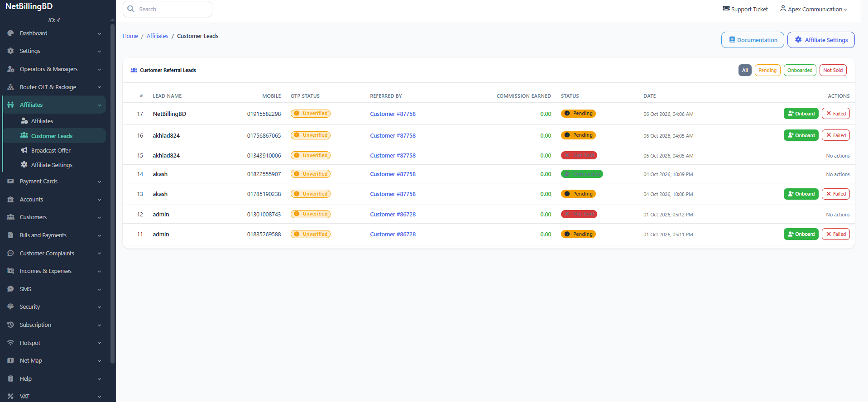
Task: Filter leads by Onboarded
Action: click(x=800, y=70)
